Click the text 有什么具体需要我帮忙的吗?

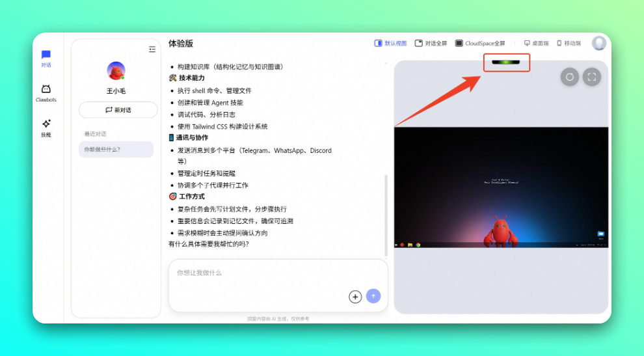(x=209, y=244)
